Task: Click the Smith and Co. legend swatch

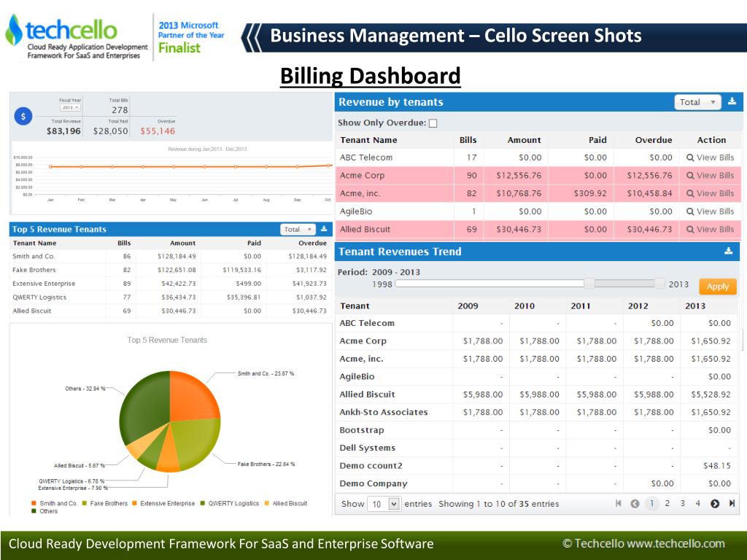Action: click(34, 503)
